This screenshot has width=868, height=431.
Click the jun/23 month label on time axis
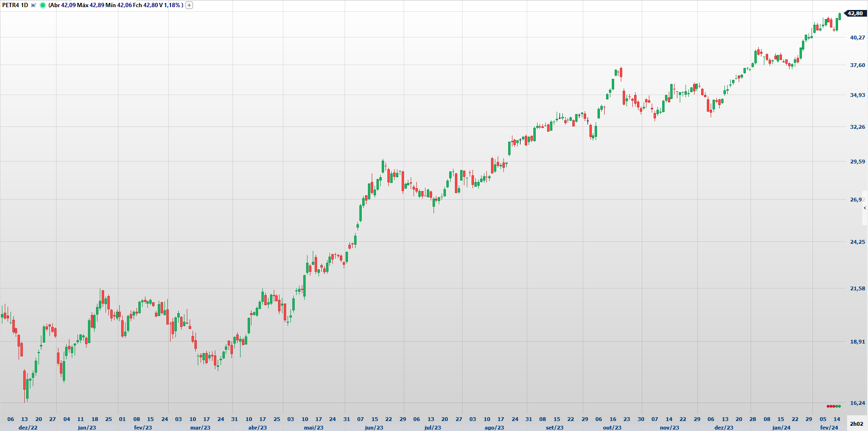coord(374,428)
